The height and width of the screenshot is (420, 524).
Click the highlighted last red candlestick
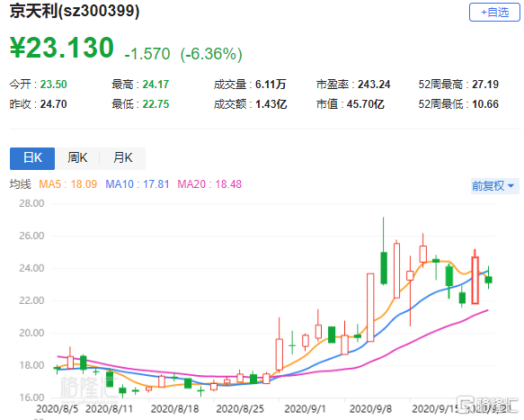(x=475, y=281)
